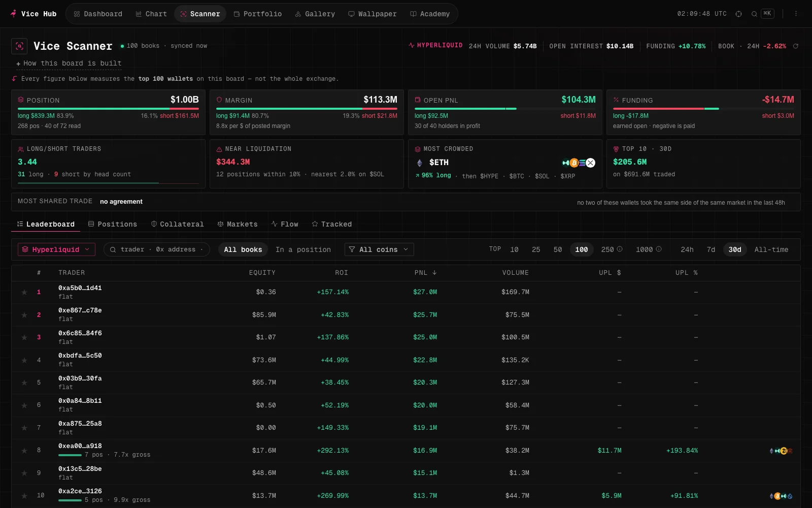The width and height of the screenshot is (812, 508).
Task: Select the In a position filter
Action: point(303,249)
